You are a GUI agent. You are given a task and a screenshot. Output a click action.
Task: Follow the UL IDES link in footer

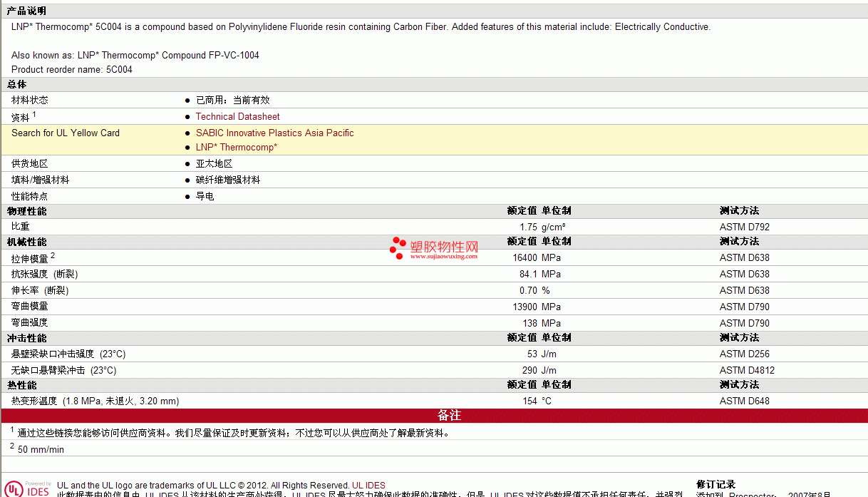tap(368, 486)
